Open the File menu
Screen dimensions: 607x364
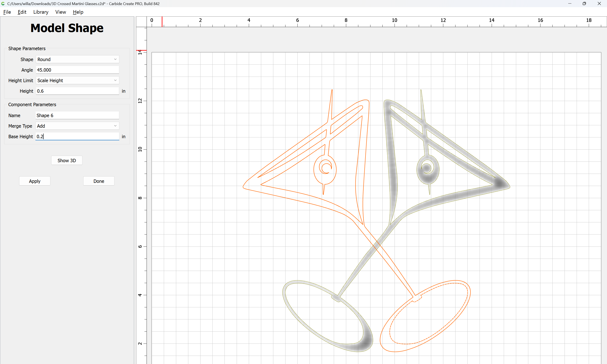(7, 12)
